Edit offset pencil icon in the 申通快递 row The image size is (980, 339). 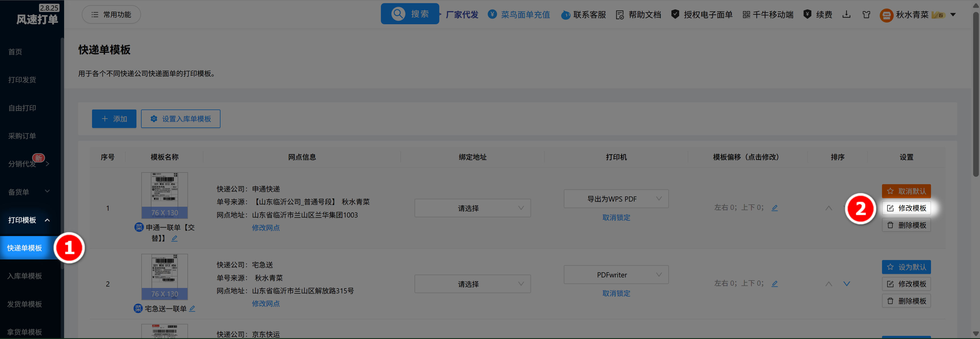[775, 208]
